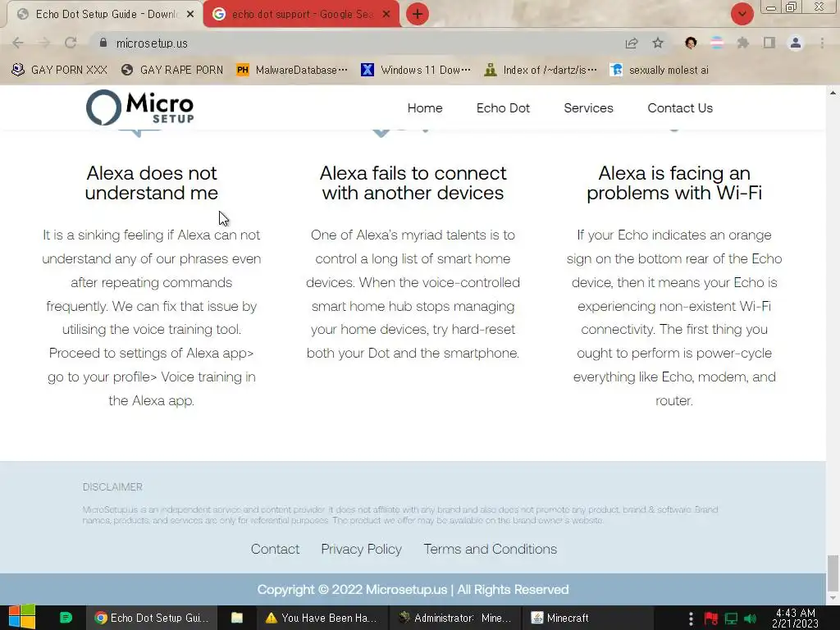The width and height of the screenshot is (840, 630).
Task: Click heading 'Alexa fails to connect with another devices'
Action: pos(413,183)
